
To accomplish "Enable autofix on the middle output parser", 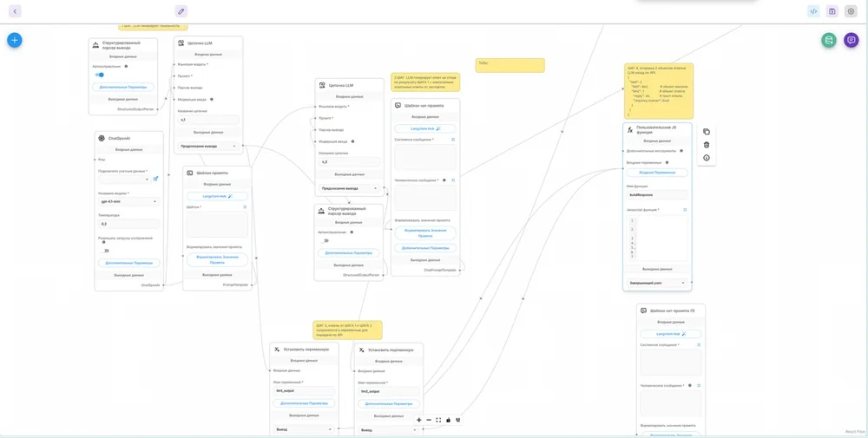I will coord(325,241).
